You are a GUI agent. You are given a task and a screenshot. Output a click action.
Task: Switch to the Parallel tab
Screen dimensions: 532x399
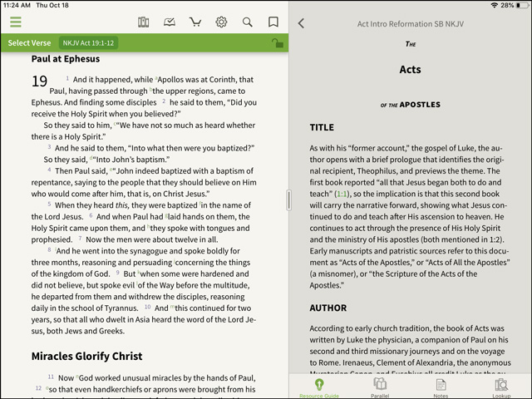click(380, 388)
